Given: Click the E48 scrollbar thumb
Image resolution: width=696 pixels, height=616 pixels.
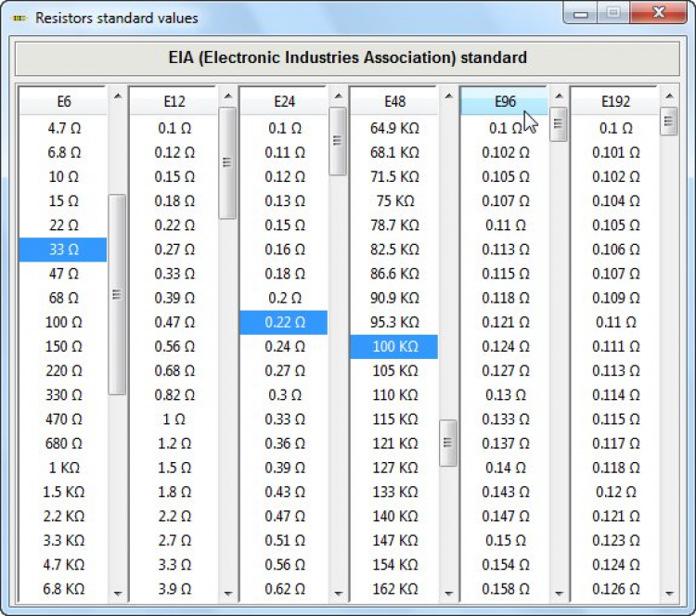Looking at the screenshot, I should pyautogui.click(x=448, y=443).
